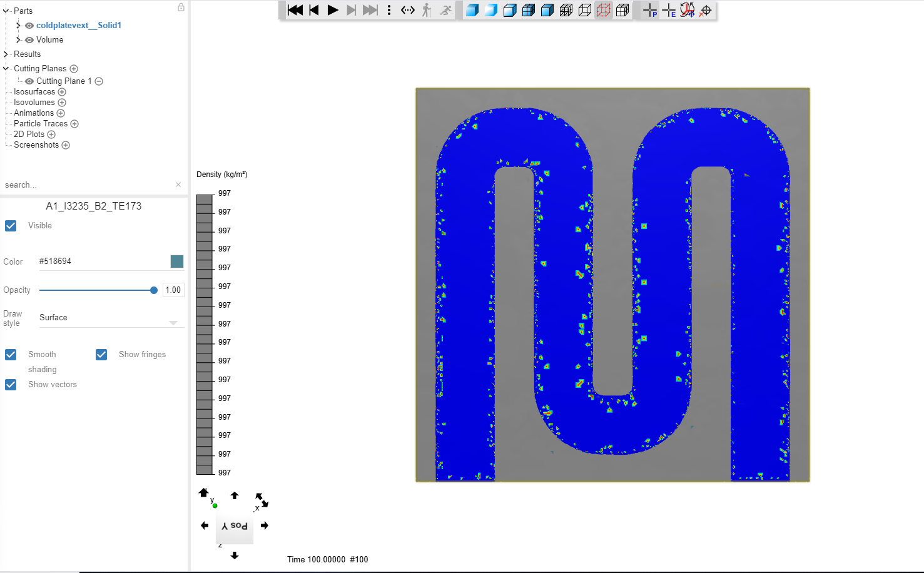The height and width of the screenshot is (573, 924).
Task: Toggle Smooth shading checkbox
Action: point(11,355)
